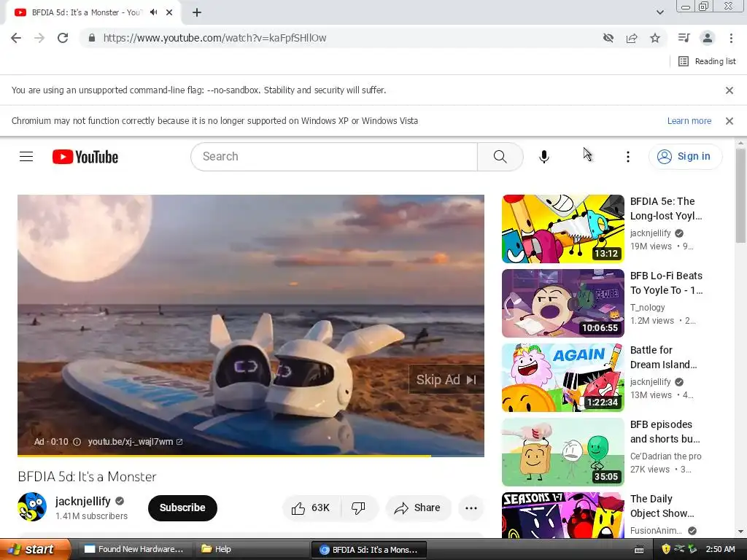Open The Daily Object Show thumbnail
Screen dimensions: 747x560
pyautogui.click(x=562, y=516)
